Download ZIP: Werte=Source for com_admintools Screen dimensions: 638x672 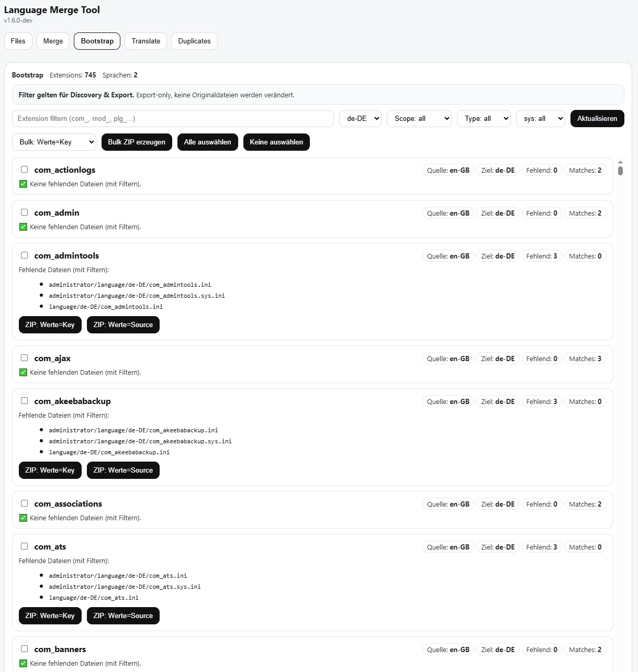(x=123, y=325)
